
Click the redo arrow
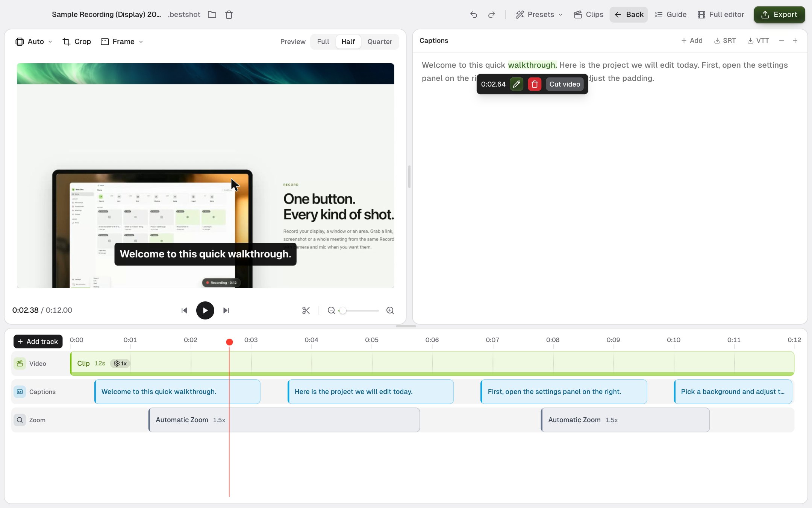pos(491,15)
